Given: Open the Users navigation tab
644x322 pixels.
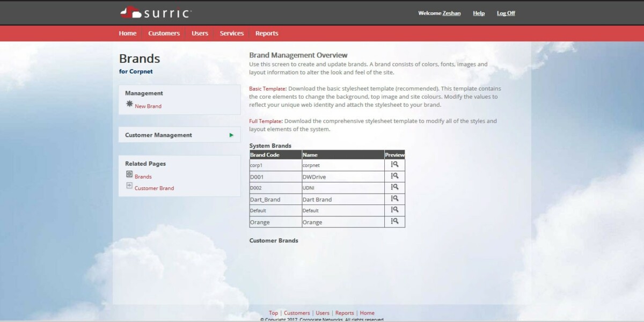Looking at the screenshot, I should click(200, 33).
